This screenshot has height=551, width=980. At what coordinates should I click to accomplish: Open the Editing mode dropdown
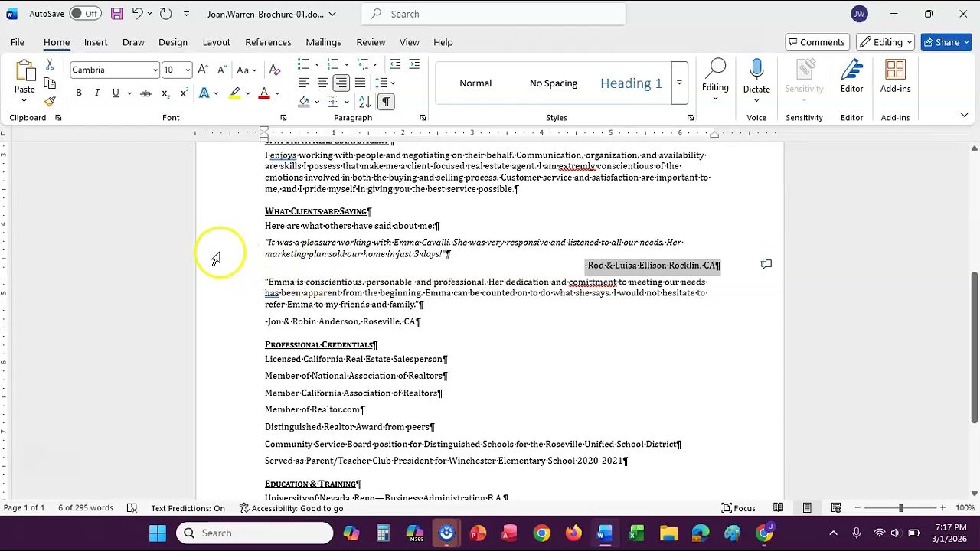pyautogui.click(x=887, y=42)
